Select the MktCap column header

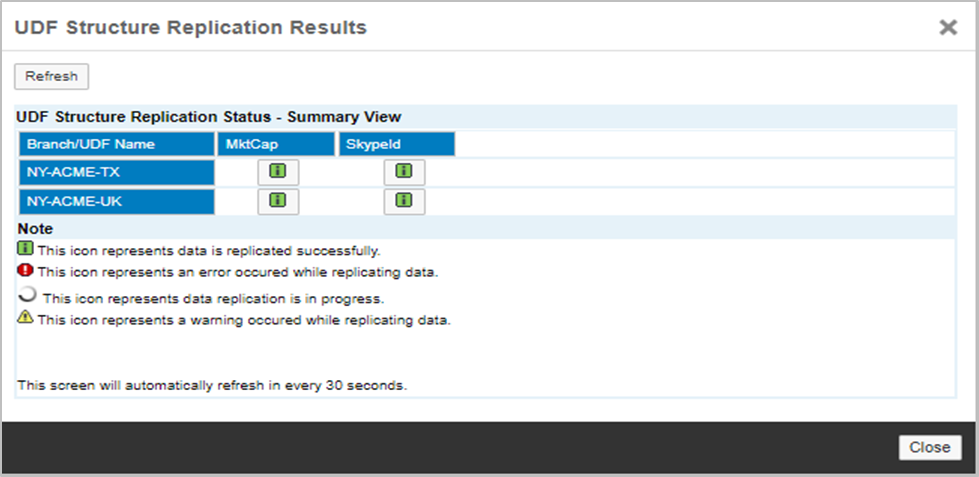click(x=276, y=144)
